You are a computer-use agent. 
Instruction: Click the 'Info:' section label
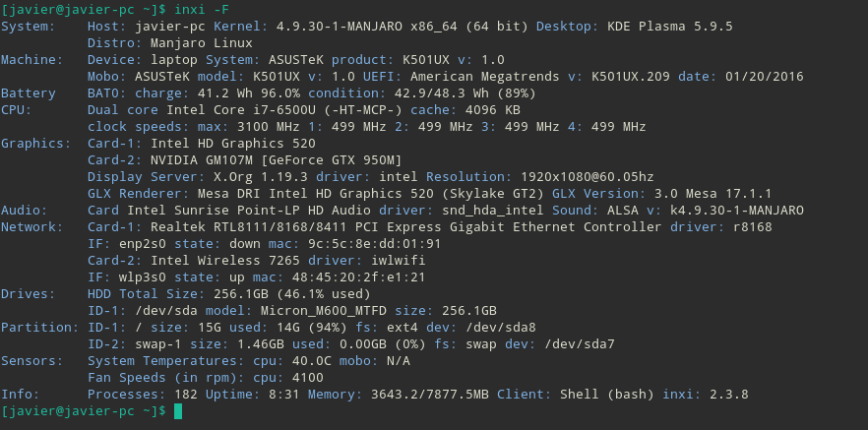[21, 394]
